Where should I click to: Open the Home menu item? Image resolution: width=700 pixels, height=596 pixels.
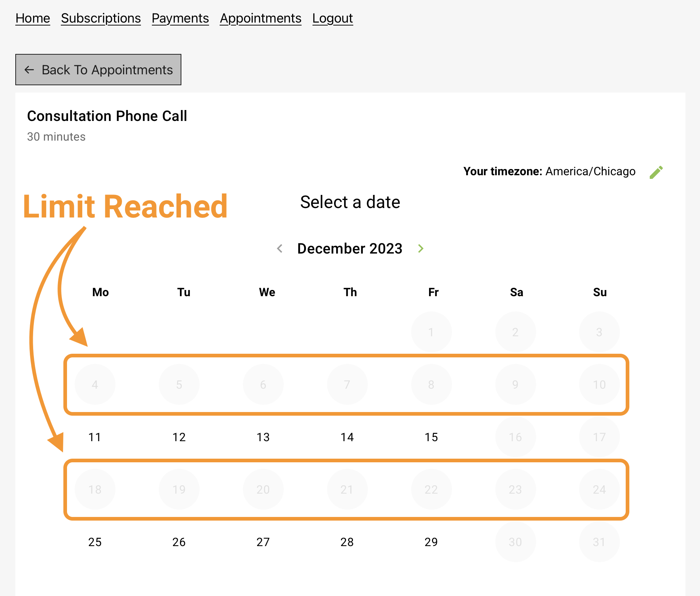pyautogui.click(x=32, y=18)
